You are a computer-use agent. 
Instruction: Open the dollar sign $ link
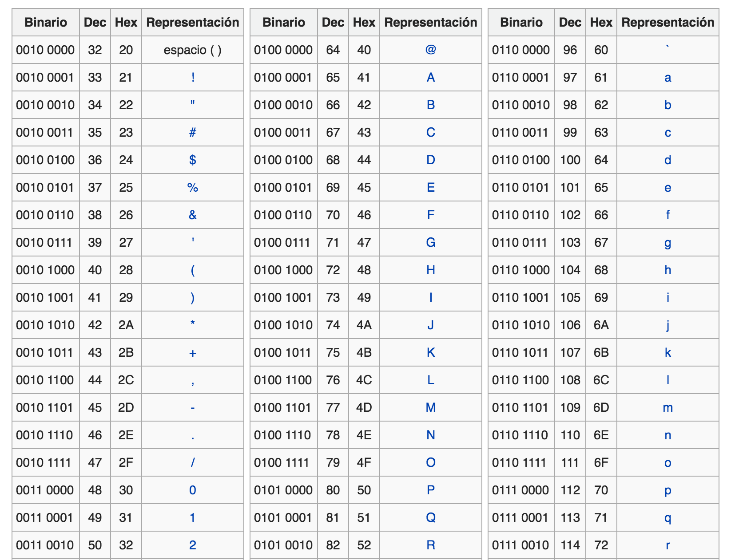click(193, 160)
